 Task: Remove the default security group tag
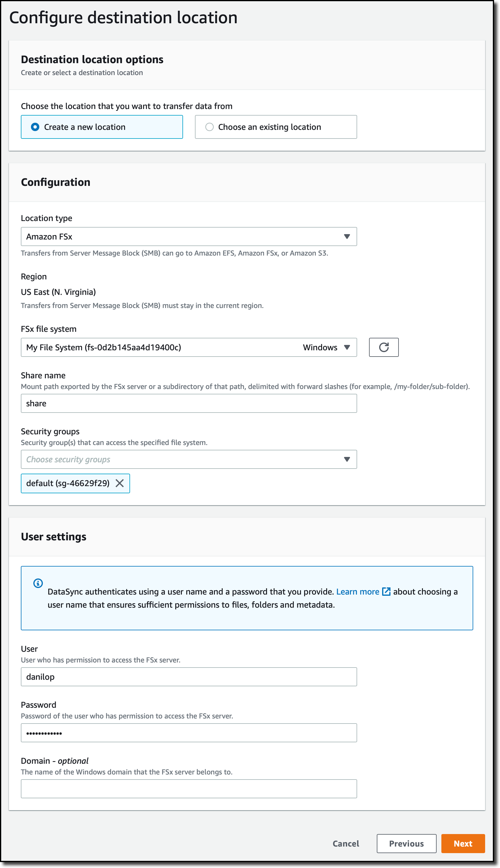click(120, 483)
